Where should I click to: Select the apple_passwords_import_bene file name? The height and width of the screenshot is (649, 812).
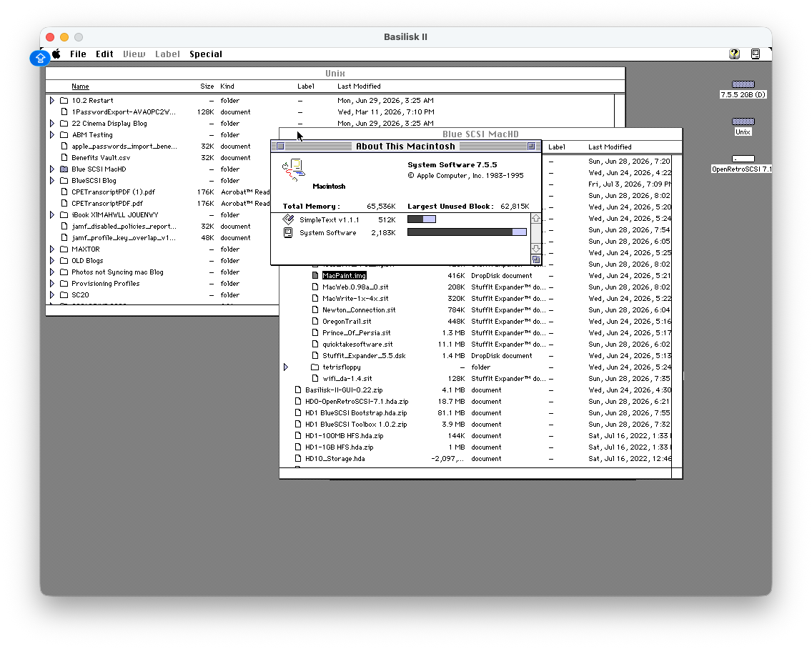(x=124, y=147)
